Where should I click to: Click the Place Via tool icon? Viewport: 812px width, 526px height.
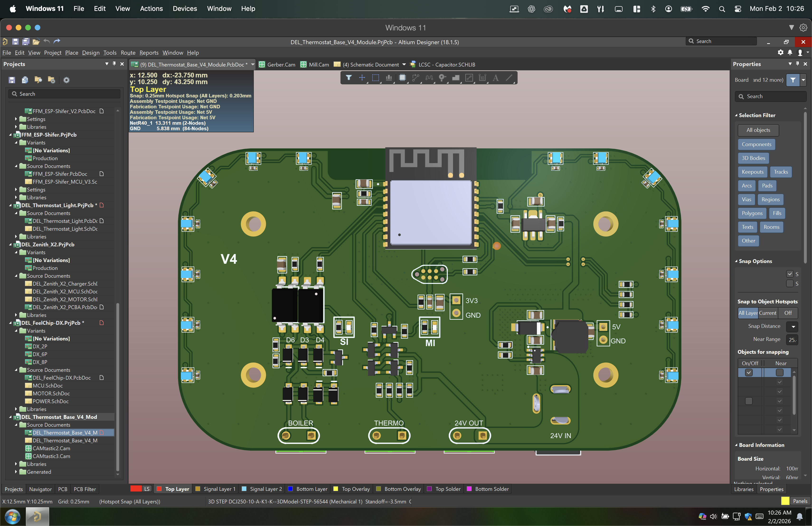point(442,78)
